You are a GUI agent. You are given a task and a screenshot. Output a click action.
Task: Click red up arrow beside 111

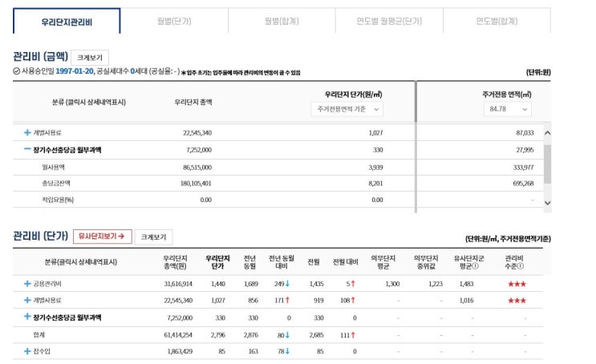click(353, 335)
